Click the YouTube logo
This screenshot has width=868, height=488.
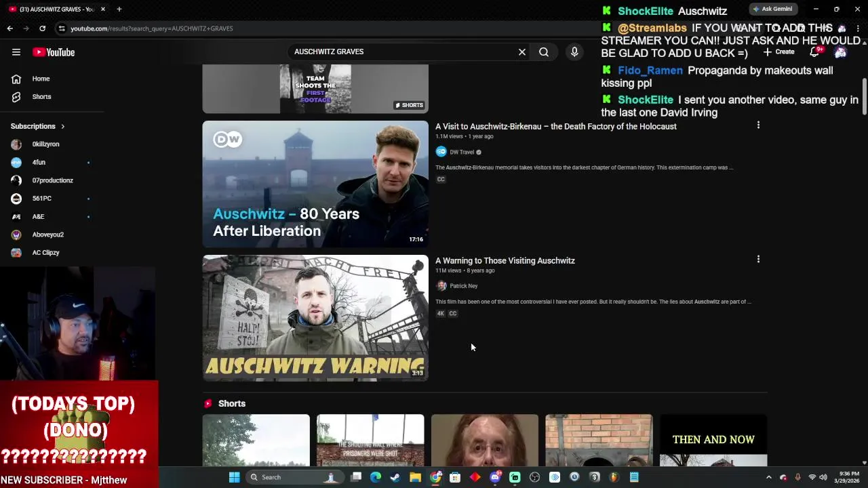54,52
